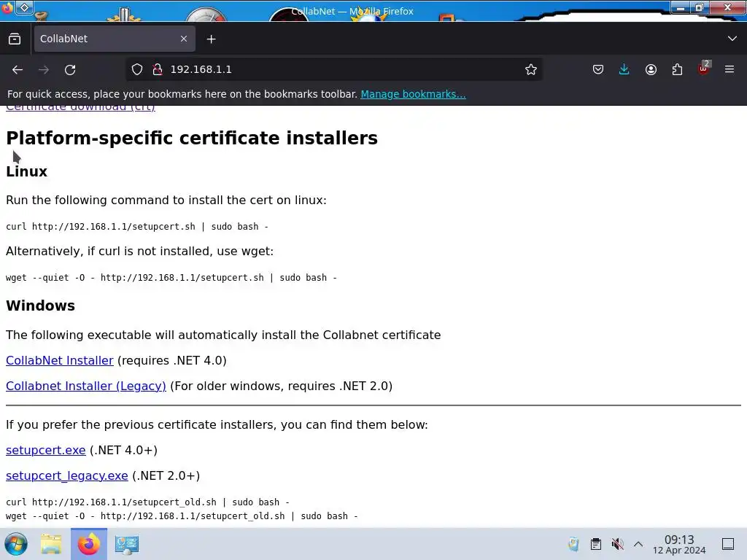The height and width of the screenshot is (560, 747).
Task: Expand hidden system tray icons
Action: click(638, 544)
